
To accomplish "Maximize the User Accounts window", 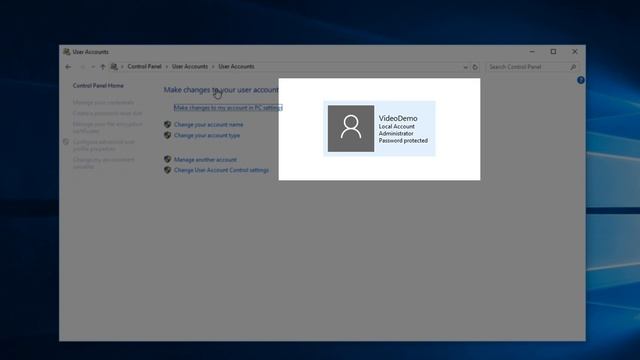I will 553,52.
